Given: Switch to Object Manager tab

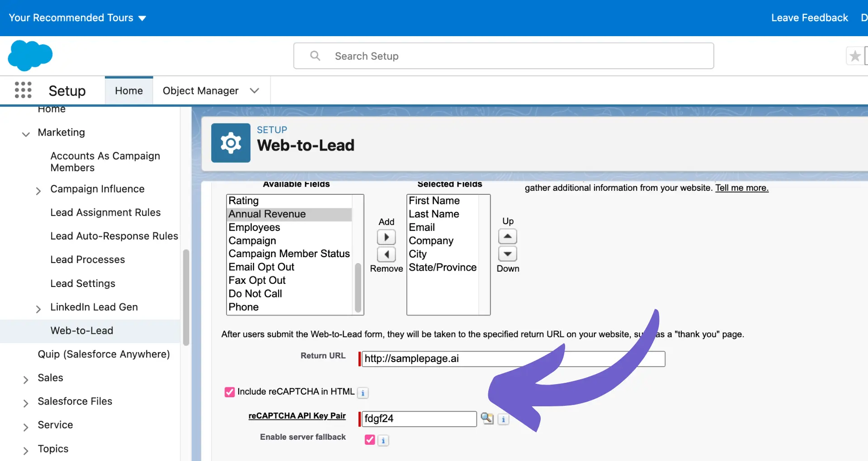Looking at the screenshot, I should coord(201,90).
